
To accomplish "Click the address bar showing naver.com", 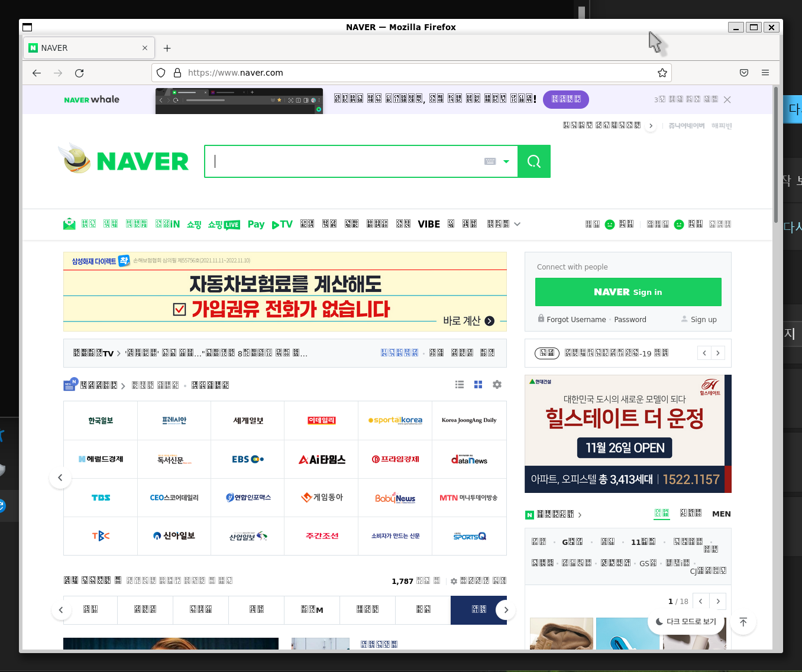I will click(x=412, y=73).
